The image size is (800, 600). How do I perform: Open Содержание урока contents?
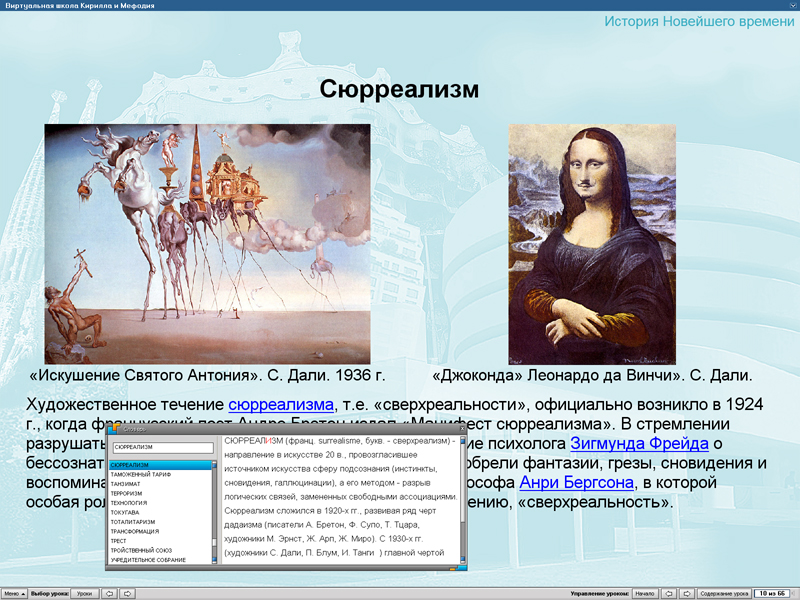(x=723, y=593)
